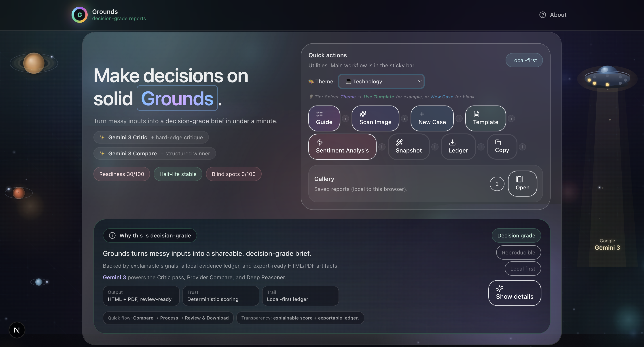Start a New Case
Screen dimensions: 644x347
pos(432,118)
